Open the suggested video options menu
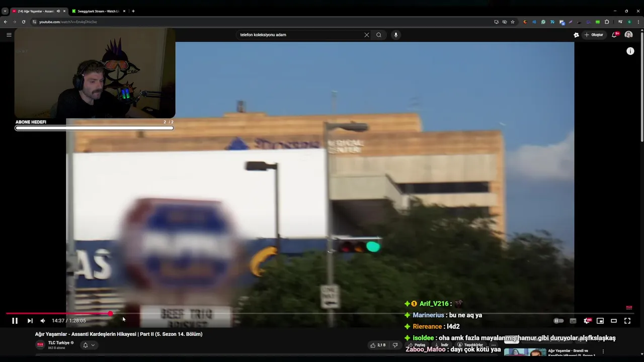Screen dimensions: 644x362 [603, 351]
